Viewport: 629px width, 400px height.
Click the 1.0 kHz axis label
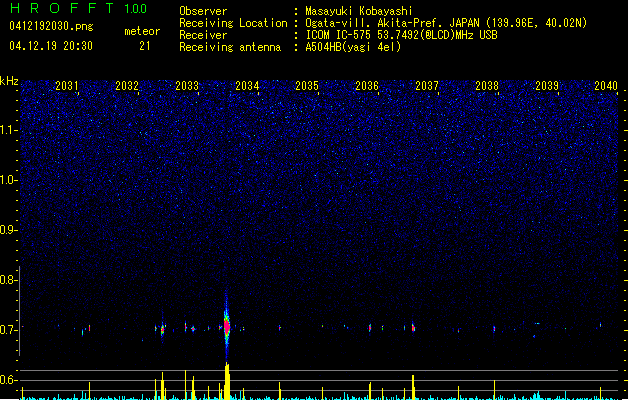[8, 180]
